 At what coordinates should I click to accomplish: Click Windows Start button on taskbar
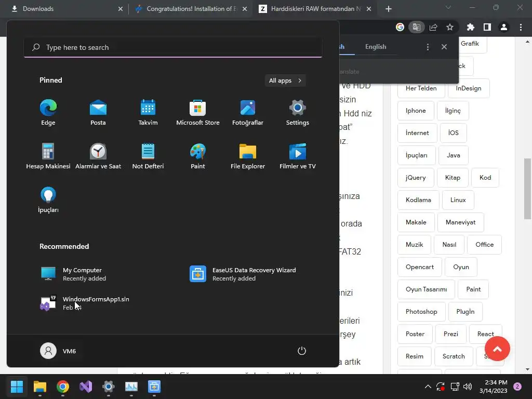(x=17, y=387)
